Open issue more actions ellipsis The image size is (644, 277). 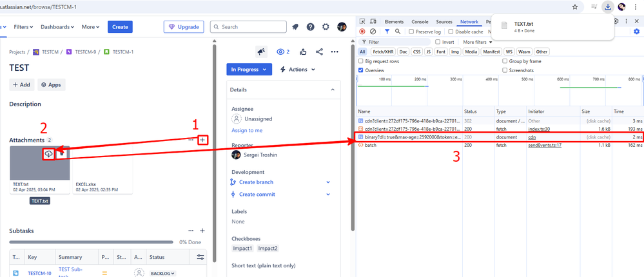click(x=335, y=52)
